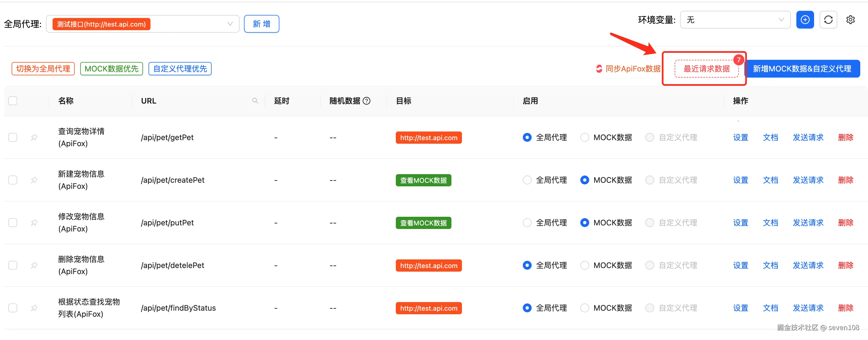The height and width of the screenshot is (340, 868).
Task: Click the blue plus add-environment icon
Action: point(805,20)
